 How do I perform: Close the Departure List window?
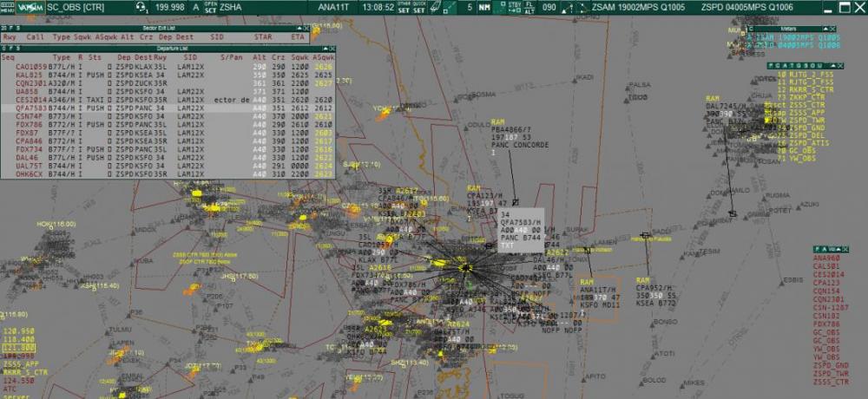pos(332,49)
